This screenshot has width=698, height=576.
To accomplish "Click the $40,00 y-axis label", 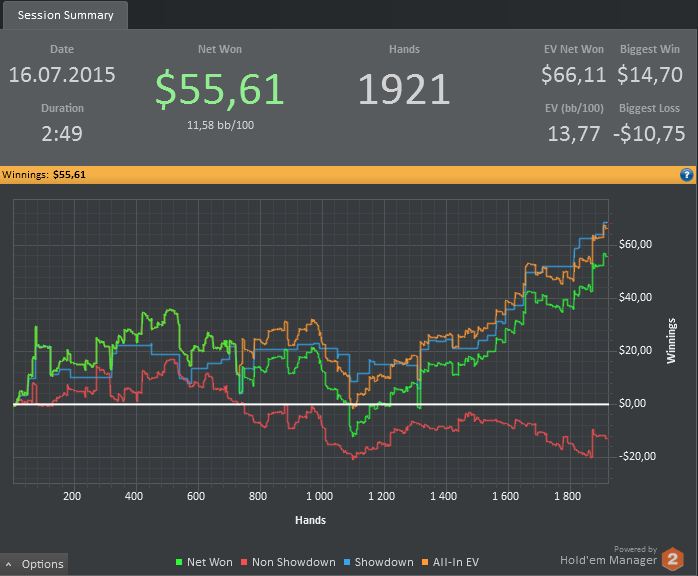I will pyautogui.click(x=635, y=297).
